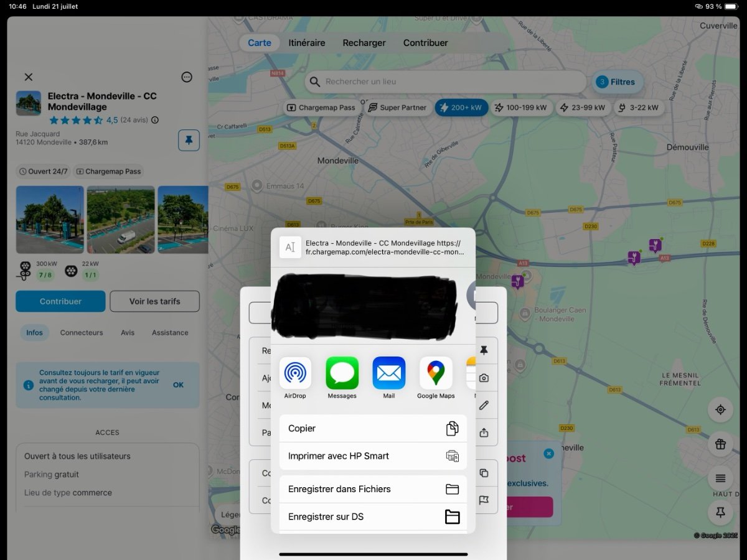Close the promo banner with X

coord(548,454)
